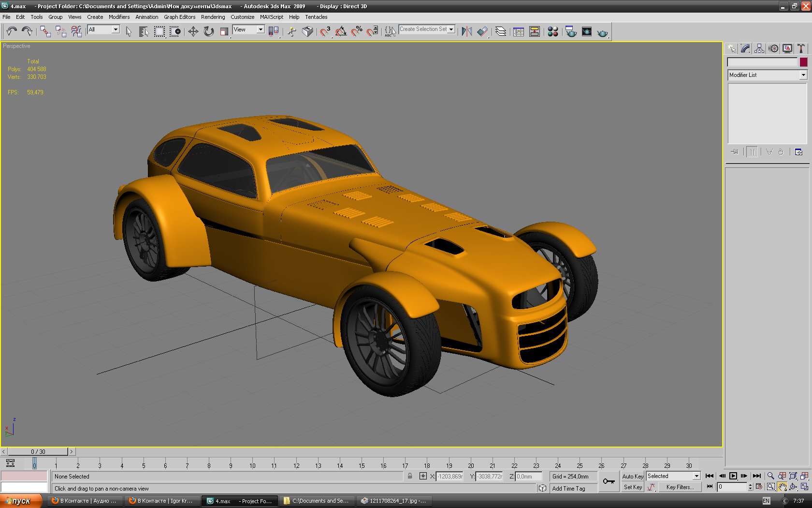Click the large Set Keys key icon
812x508 pixels.
click(609, 481)
